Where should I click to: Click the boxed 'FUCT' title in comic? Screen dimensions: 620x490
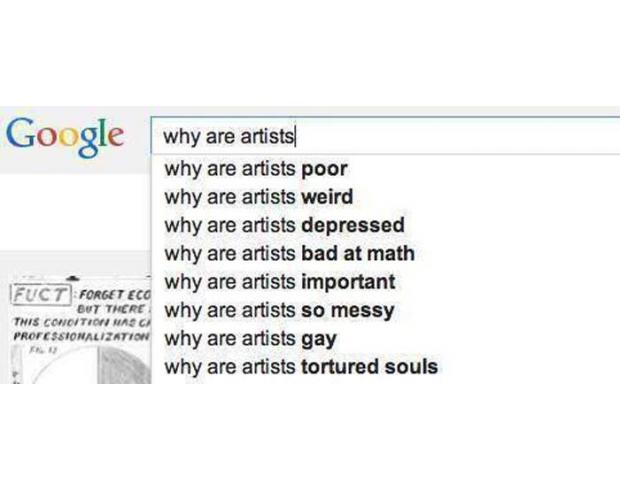pyautogui.click(x=41, y=294)
